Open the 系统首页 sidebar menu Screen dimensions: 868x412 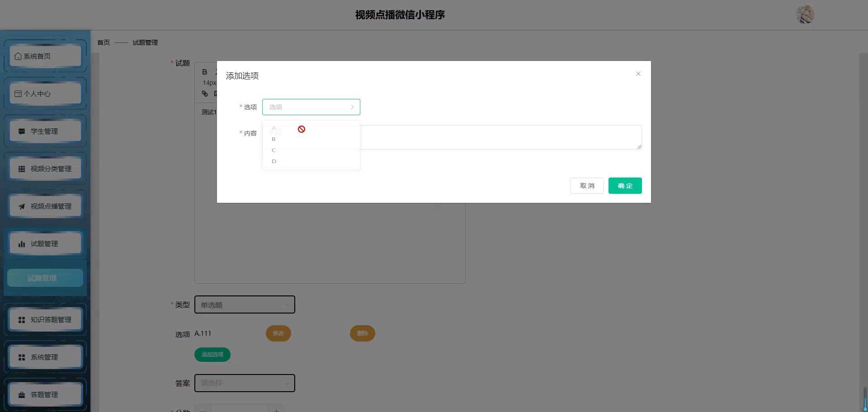click(x=45, y=56)
